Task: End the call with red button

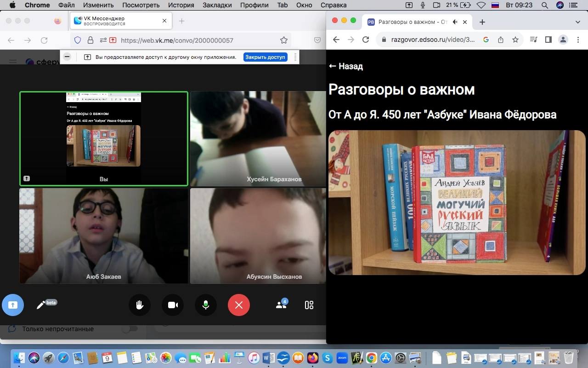Action: [x=239, y=305]
